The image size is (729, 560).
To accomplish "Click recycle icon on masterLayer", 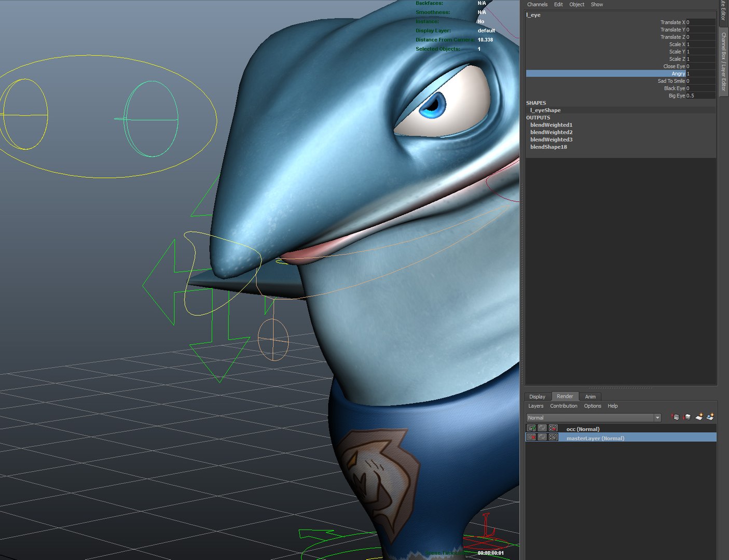I will tap(542, 438).
